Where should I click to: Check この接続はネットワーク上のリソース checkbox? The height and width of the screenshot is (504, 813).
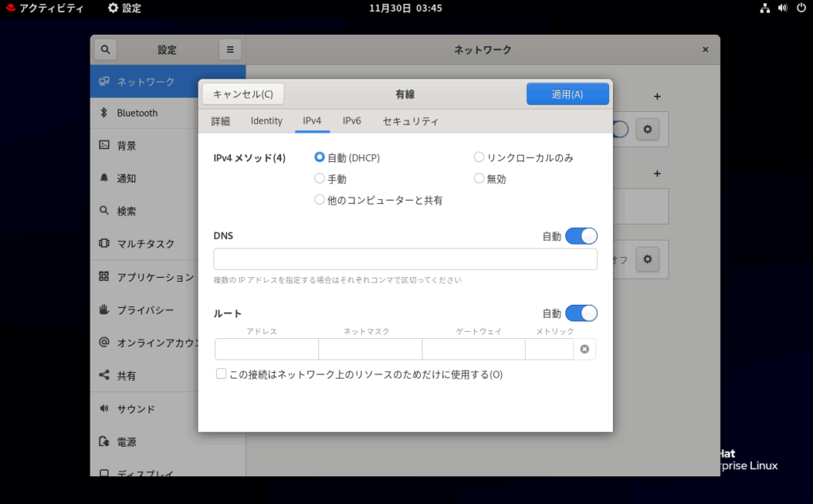tap(222, 374)
